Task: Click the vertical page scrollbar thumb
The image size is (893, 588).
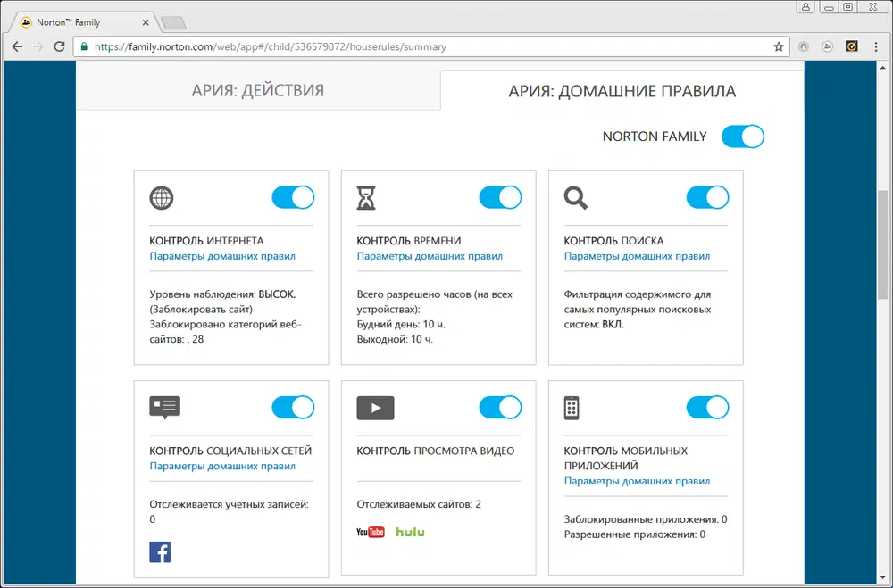Action: pos(883,244)
